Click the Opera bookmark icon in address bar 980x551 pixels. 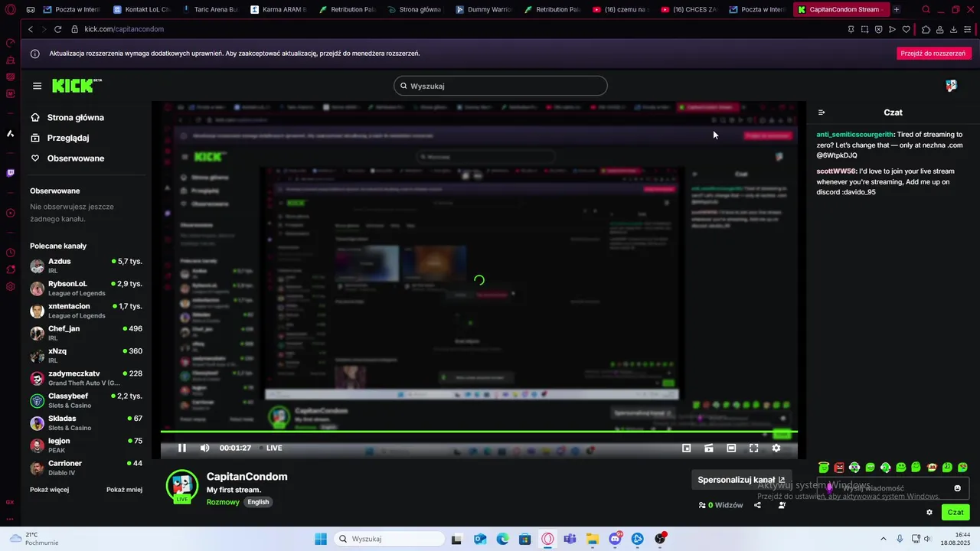tap(851, 29)
